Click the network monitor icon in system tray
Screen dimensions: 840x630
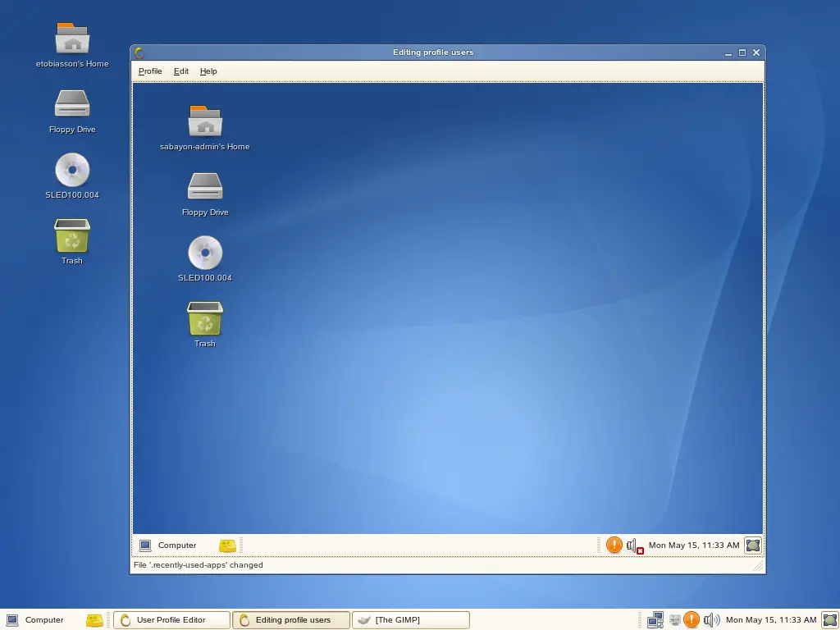coord(655,620)
